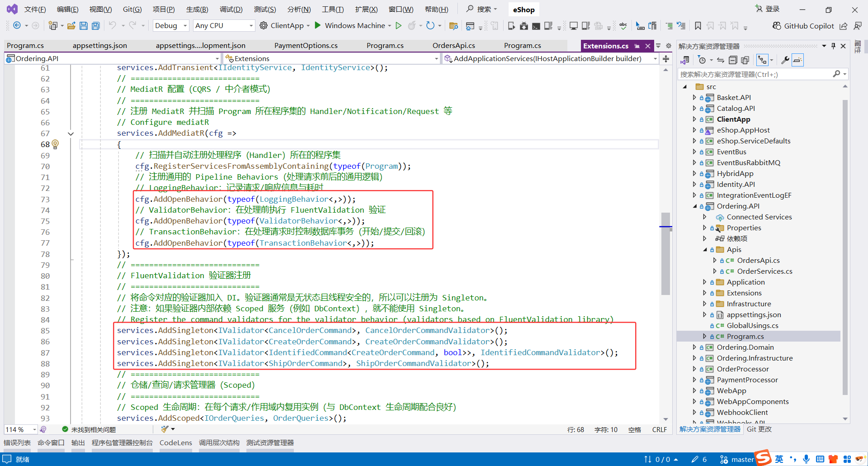Viewport: 868px width, 466px height.
Task: Open the AddApplicationServices member dropdown
Action: pos(550,59)
